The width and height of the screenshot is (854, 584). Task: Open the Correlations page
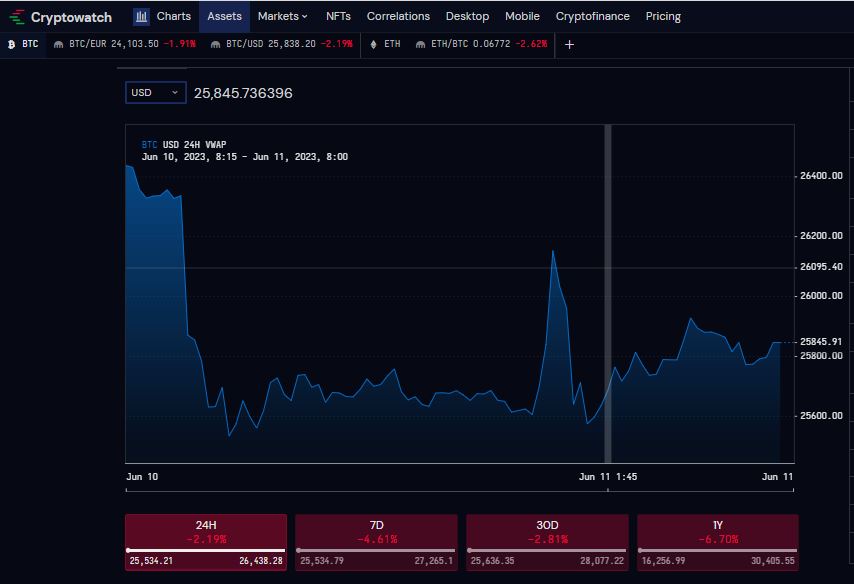398,16
